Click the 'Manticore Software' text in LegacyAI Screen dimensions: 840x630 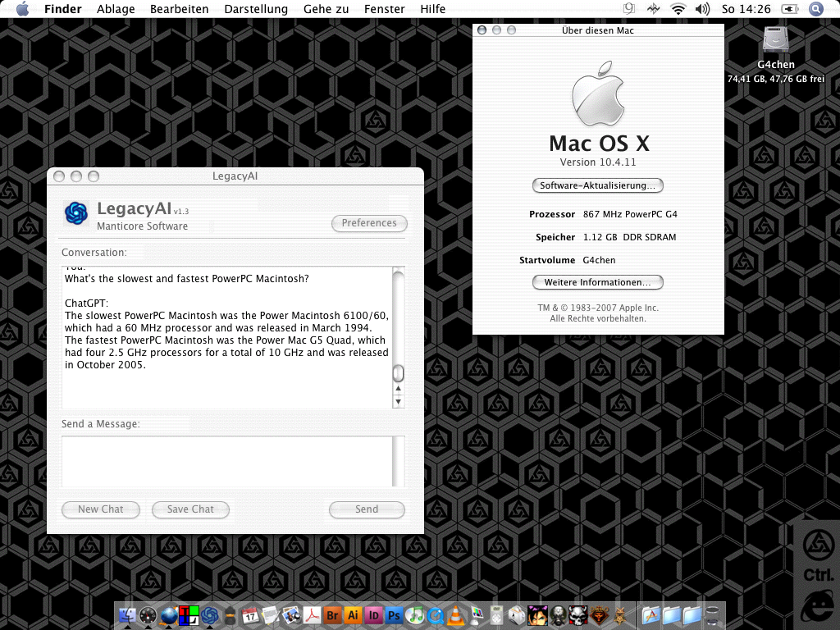[143, 226]
